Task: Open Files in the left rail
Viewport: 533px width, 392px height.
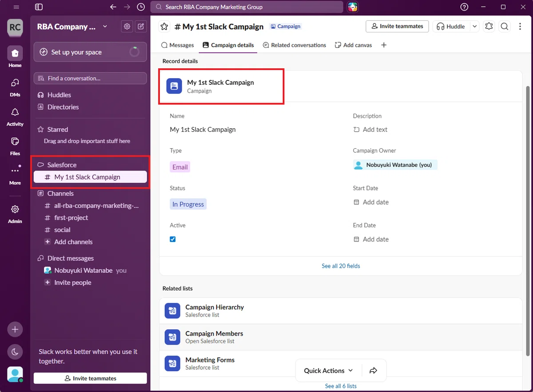Action: 15,146
